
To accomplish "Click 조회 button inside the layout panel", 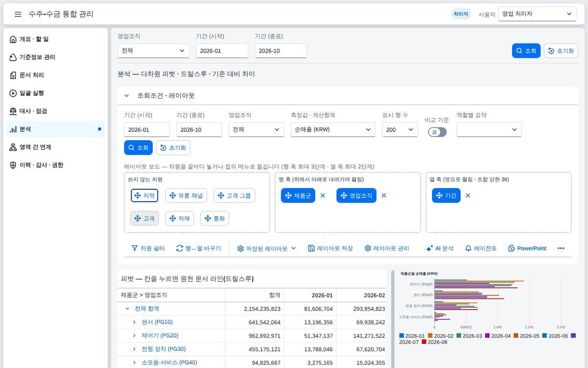I will click(x=138, y=148).
